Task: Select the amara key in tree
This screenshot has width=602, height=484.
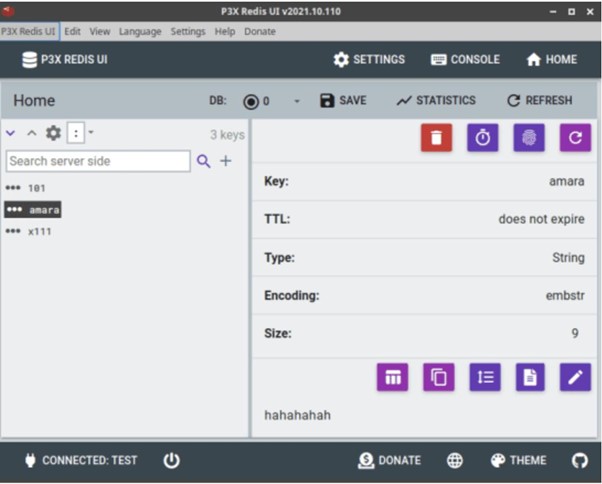Action: (33, 210)
